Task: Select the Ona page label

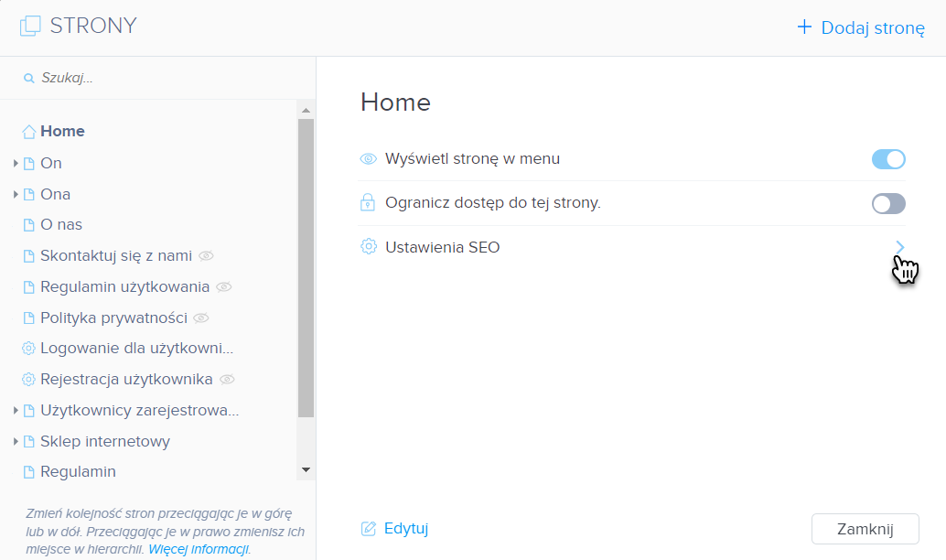Action: 55,194
